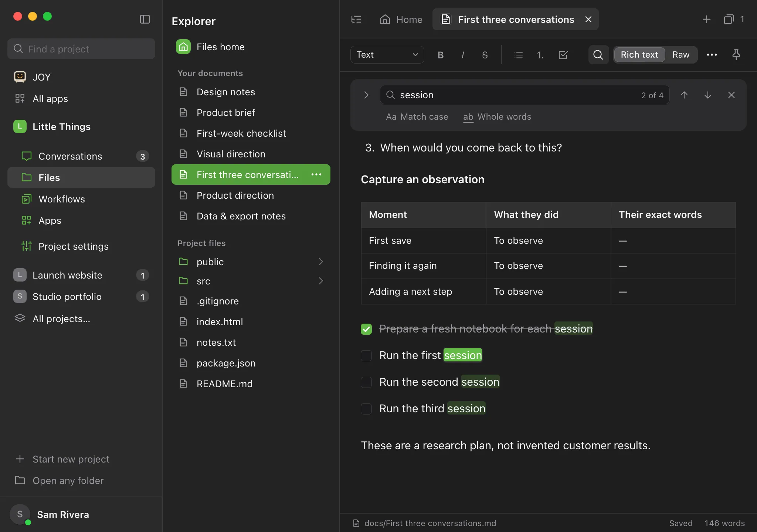Collapse the sidebar with the panel icon
The height and width of the screenshot is (532, 757).
coord(145,19)
